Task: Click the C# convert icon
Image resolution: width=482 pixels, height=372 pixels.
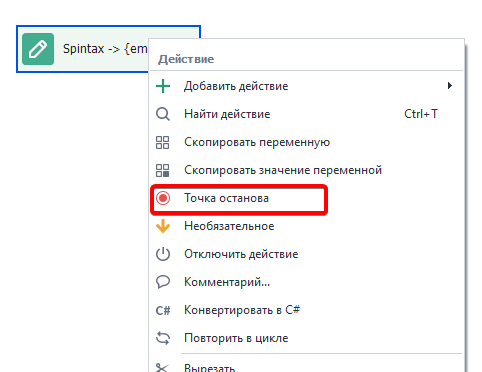Action: 163,310
